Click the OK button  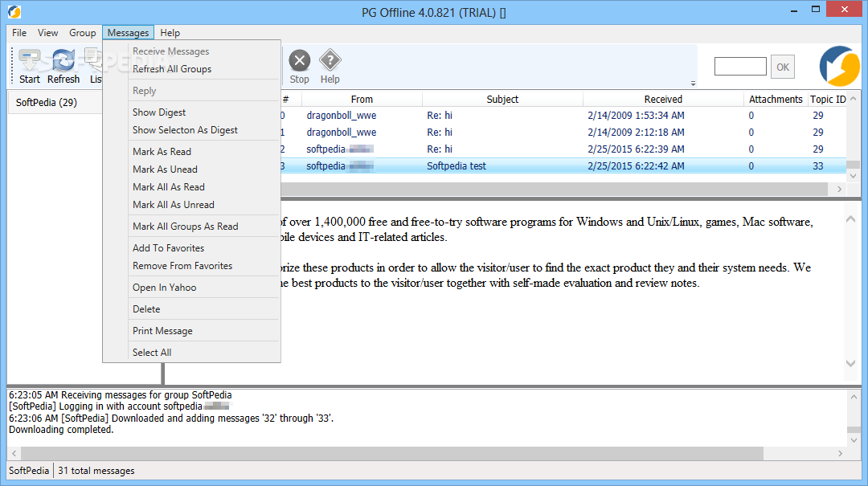click(x=783, y=67)
